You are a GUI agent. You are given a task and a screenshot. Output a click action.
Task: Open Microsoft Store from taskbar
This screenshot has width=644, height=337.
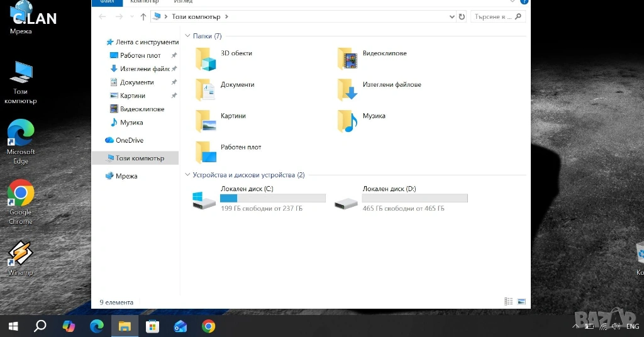[152, 326]
